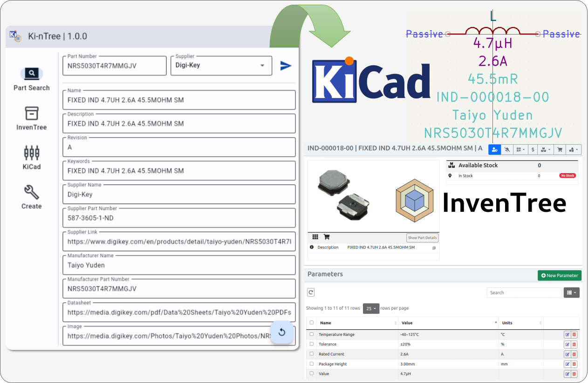Delete the Tolerance parameter
588x383 pixels.
point(574,344)
